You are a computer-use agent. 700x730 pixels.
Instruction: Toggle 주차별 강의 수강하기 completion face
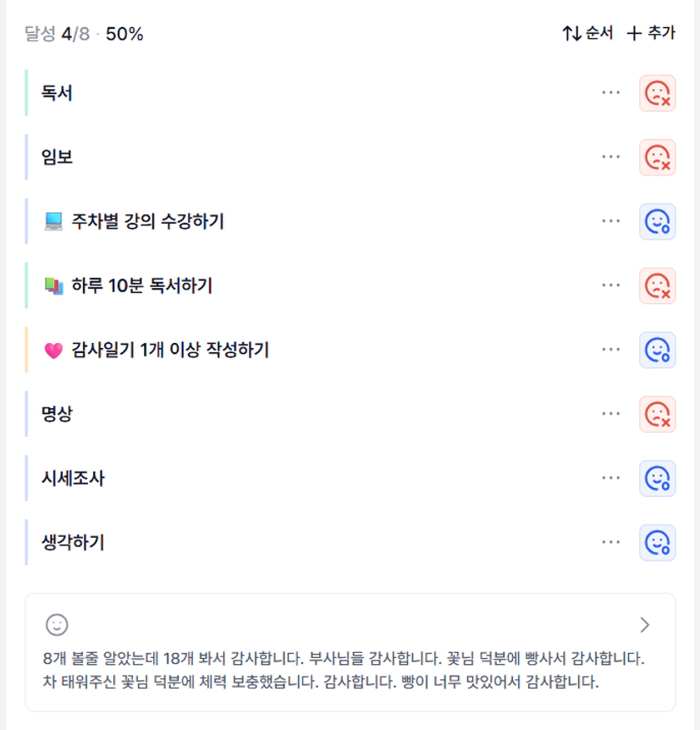(657, 222)
